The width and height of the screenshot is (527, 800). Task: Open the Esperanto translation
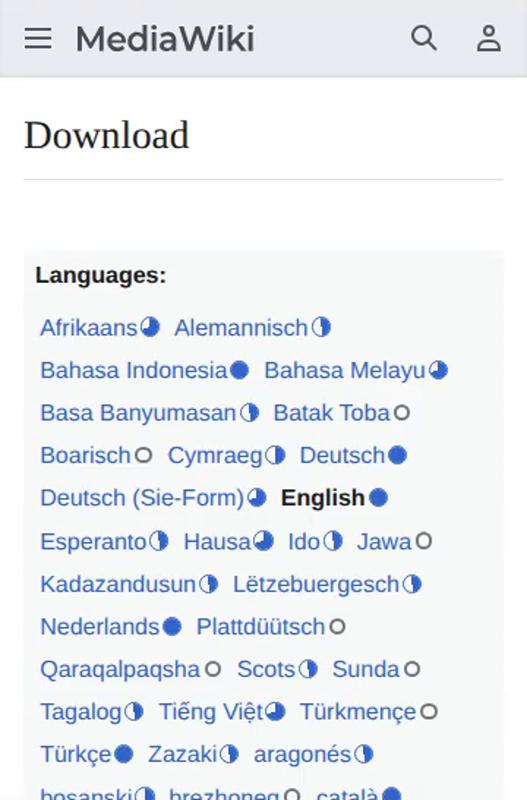[93, 541]
